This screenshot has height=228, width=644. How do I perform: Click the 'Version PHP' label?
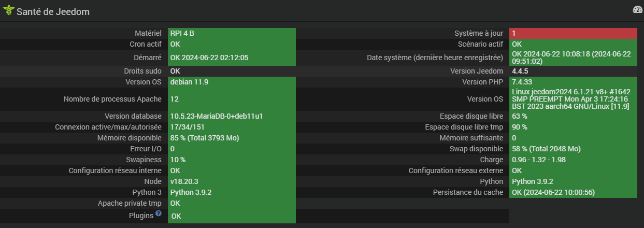(483, 82)
